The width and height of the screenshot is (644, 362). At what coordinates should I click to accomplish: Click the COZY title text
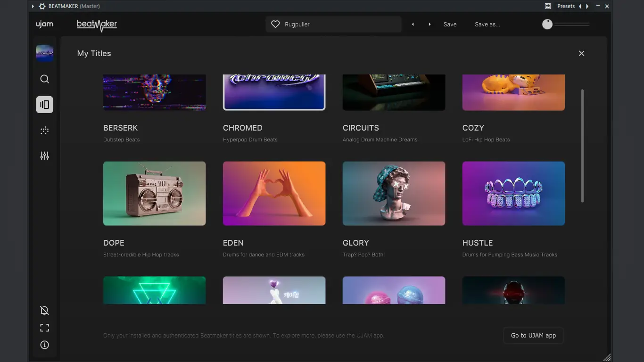click(x=473, y=128)
